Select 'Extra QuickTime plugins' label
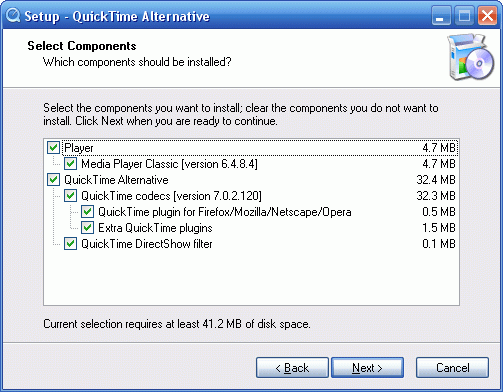Viewport: 503px width, 392px height. click(x=155, y=228)
